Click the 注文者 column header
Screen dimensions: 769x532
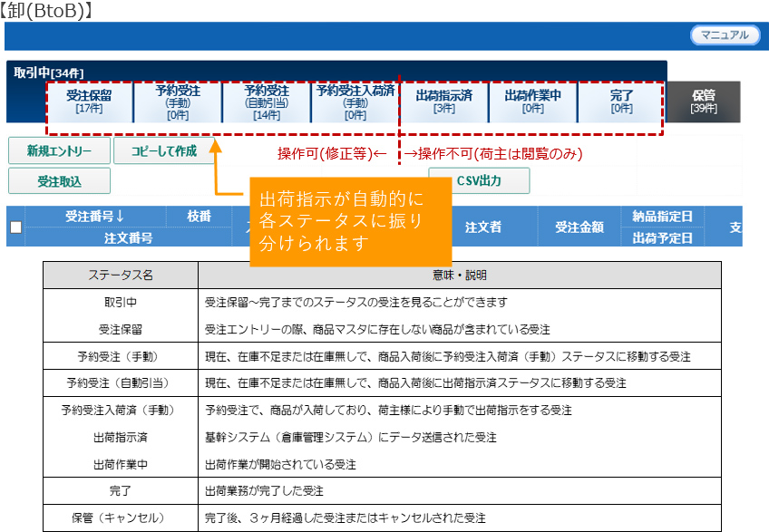(x=482, y=227)
